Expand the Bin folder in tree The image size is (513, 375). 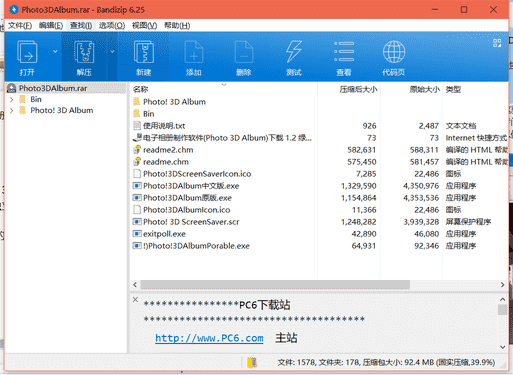(x=12, y=99)
